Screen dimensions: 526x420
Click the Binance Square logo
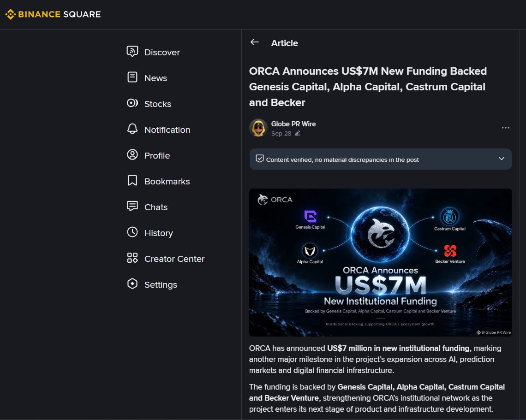point(53,14)
